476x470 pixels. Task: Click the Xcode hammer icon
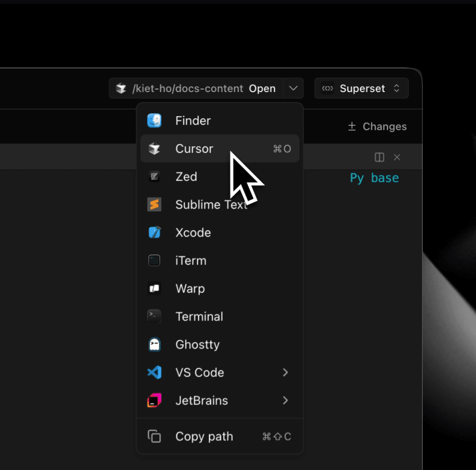(x=154, y=232)
